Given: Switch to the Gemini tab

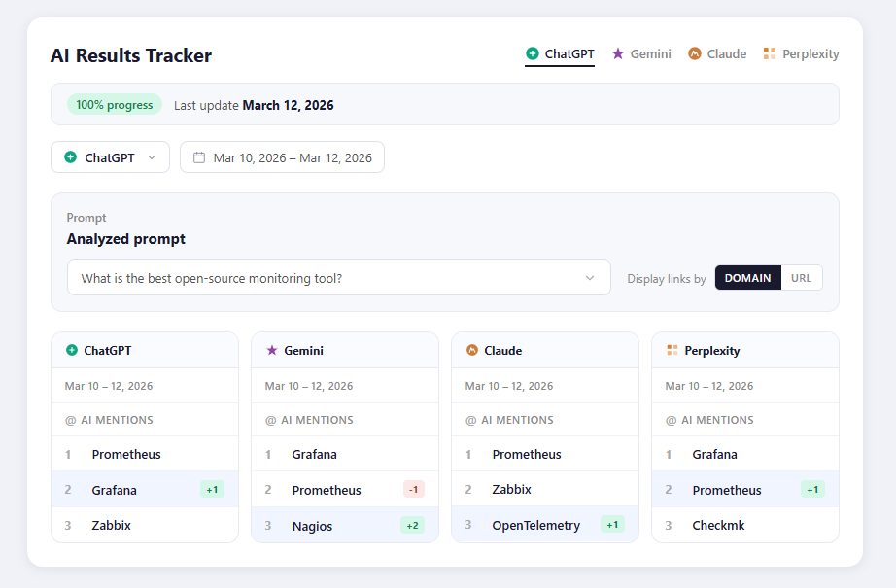Looking at the screenshot, I should click(641, 54).
